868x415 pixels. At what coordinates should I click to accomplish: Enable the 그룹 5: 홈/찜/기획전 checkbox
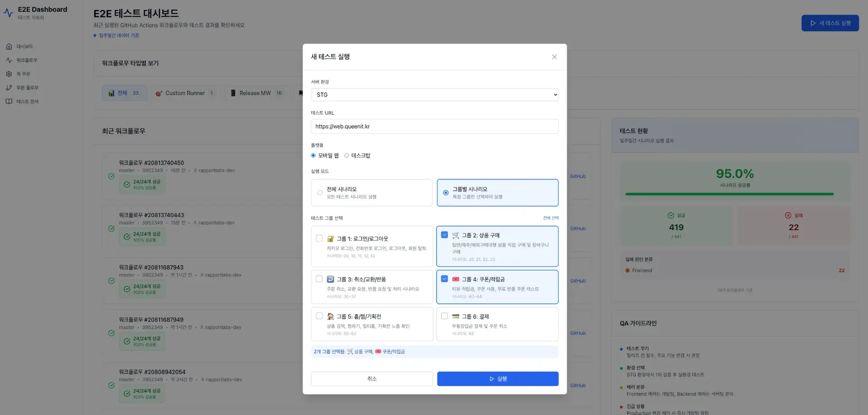(x=319, y=316)
